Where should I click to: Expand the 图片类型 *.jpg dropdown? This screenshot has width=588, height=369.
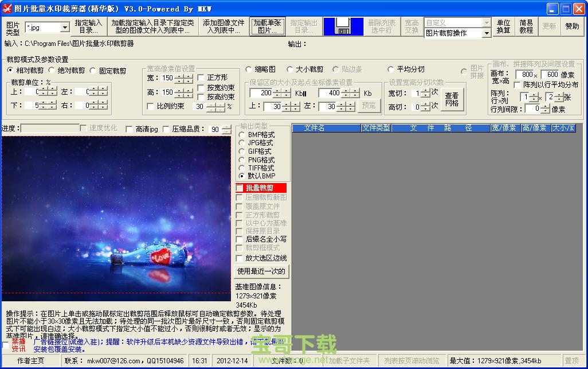coord(64,28)
